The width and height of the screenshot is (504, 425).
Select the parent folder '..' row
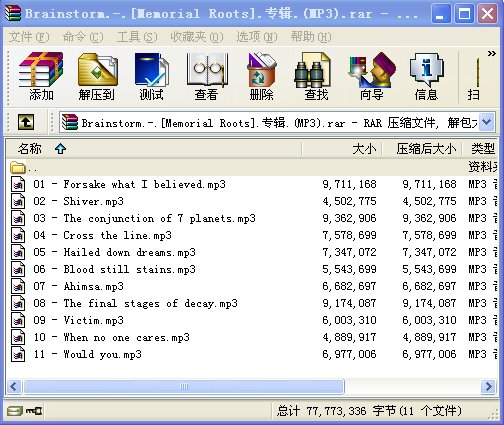tap(252, 167)
